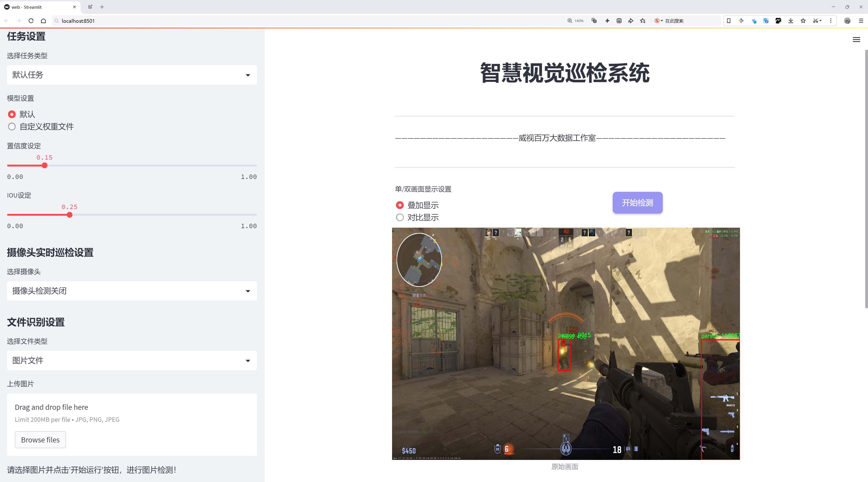
Task: Close the web · Streamlit tab
Action: (x=74, y=7)
